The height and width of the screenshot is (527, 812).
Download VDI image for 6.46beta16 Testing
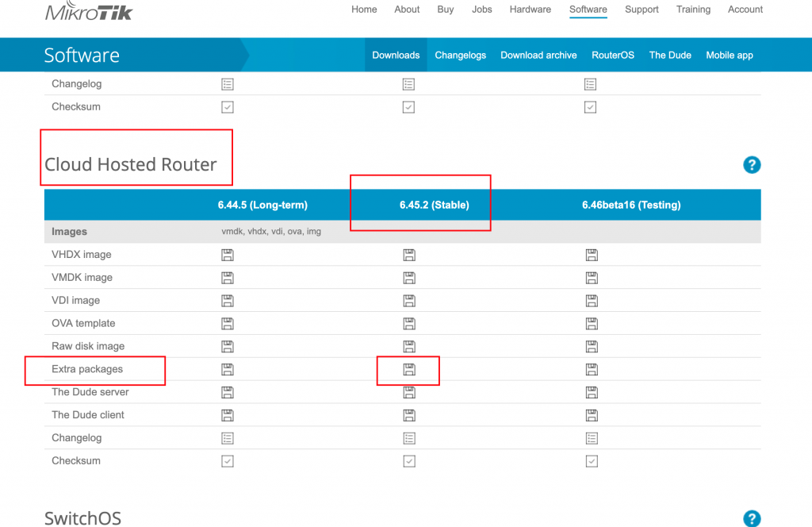coord(592,301)
